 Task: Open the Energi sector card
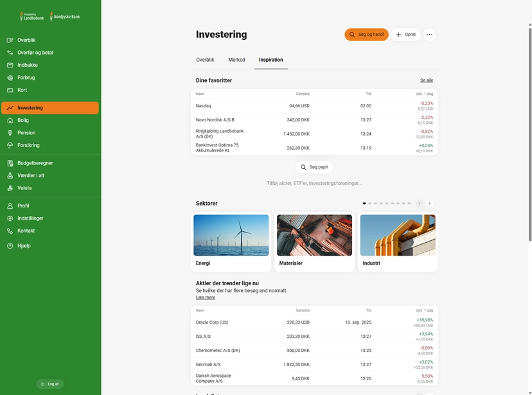click(x=231, y=242)
